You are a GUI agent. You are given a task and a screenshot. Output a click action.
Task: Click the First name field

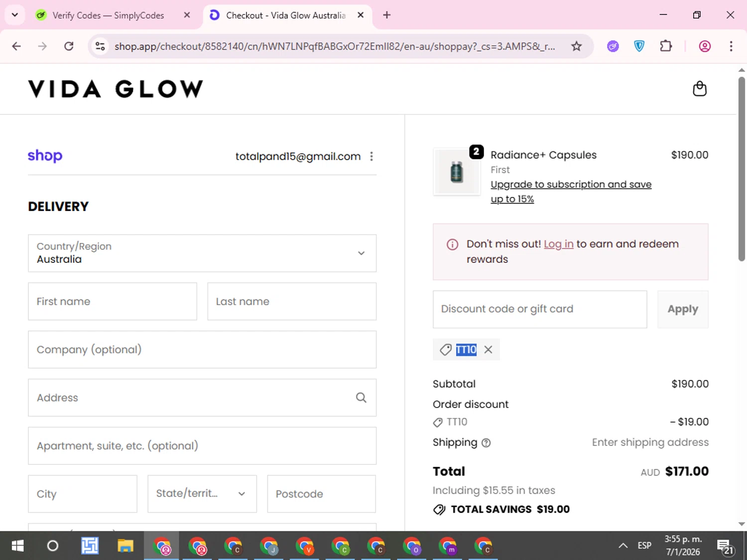pos(113,302)
